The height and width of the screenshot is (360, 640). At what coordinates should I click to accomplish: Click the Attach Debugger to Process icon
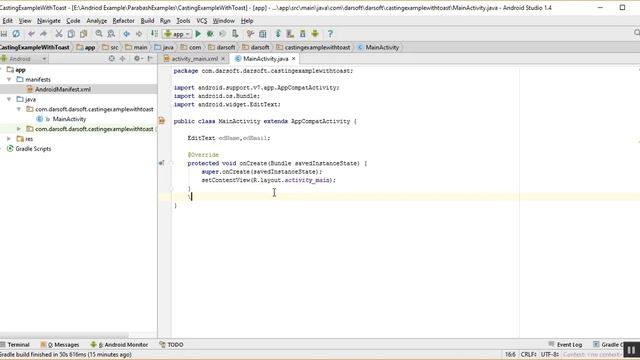click(235, 34)
